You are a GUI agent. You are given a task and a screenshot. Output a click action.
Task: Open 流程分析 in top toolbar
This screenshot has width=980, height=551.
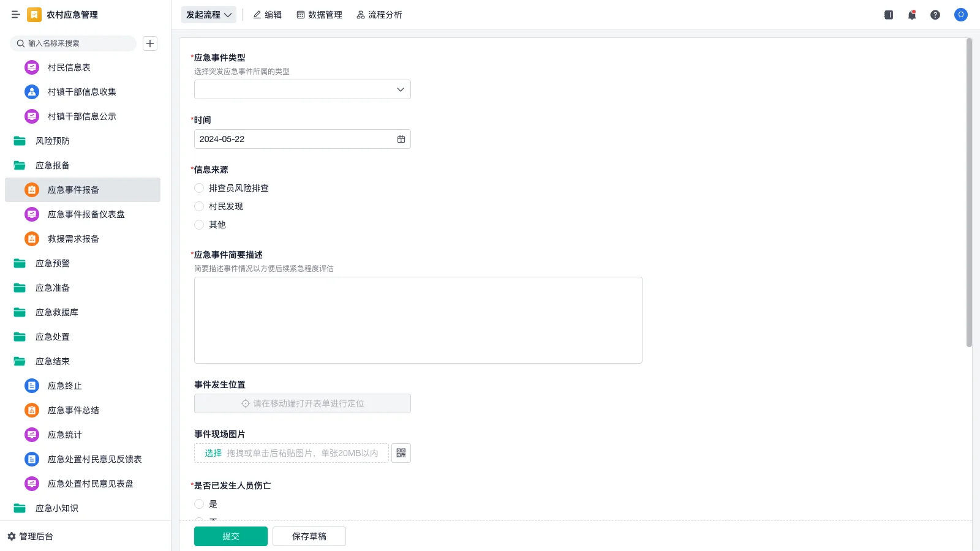coord(380,15)
